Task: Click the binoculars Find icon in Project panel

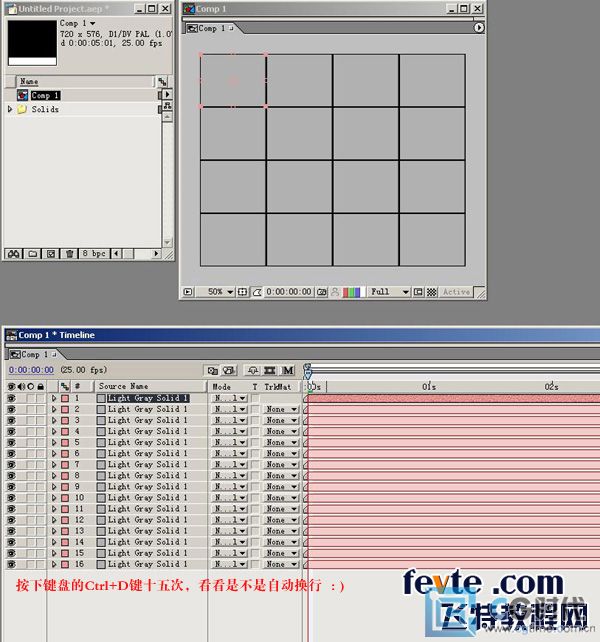Action: point(15,254)
